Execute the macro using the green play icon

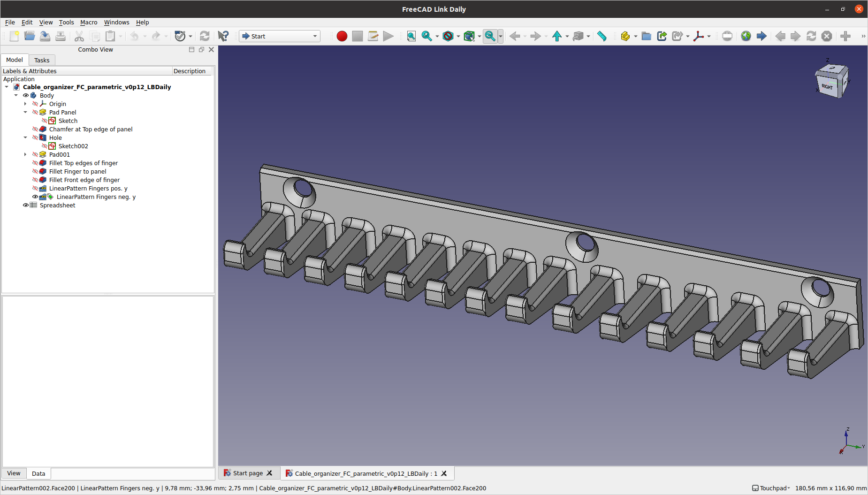(388, 36)
